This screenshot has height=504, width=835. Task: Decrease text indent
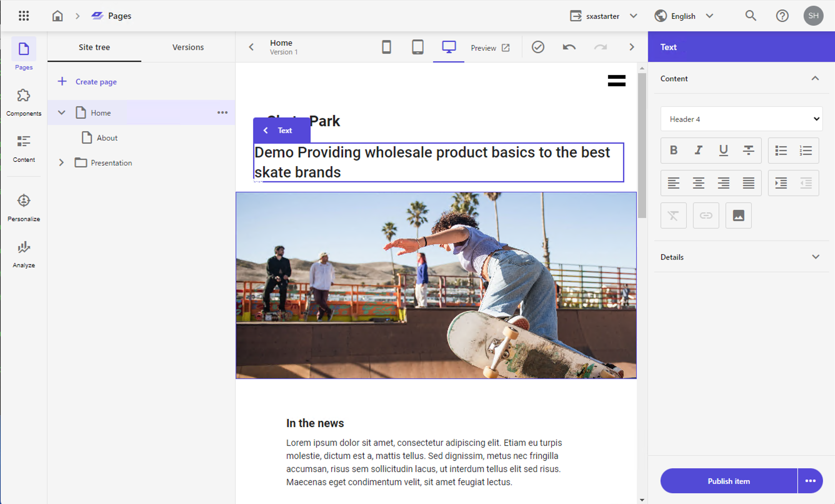[x=806, y=183]
